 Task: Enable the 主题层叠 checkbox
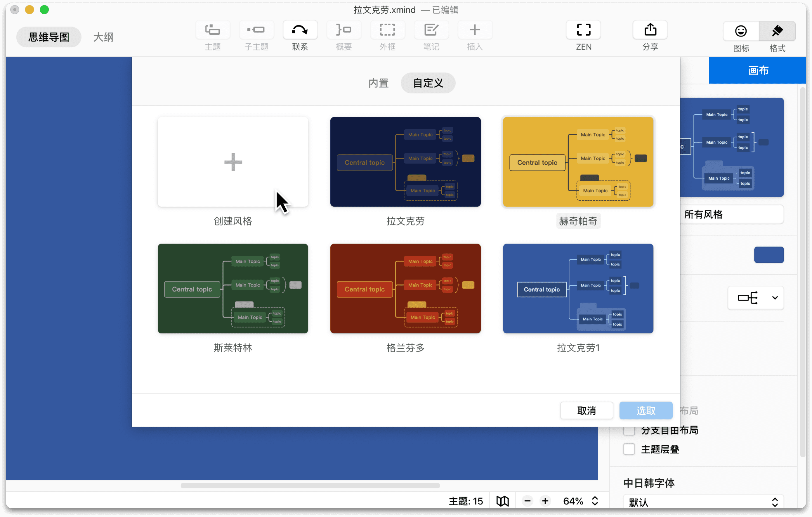629,449
